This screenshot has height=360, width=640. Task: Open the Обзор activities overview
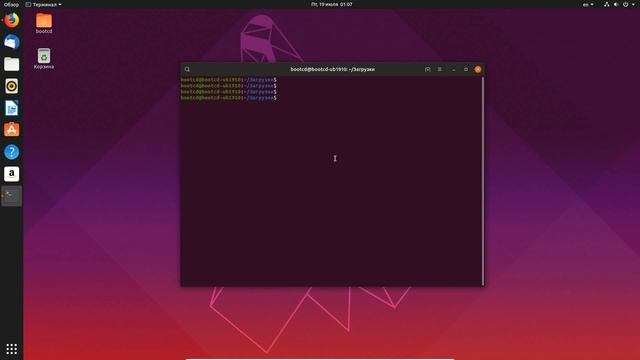(11, 4)
